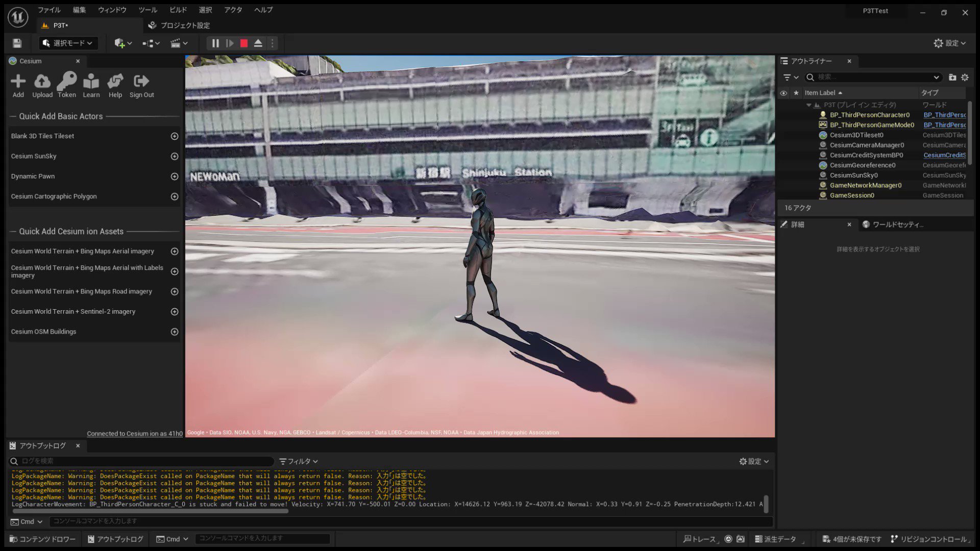Add Cesium OSM Buildings asset
The height and width of the screenshot is (551, 980).
click(175, 332)
